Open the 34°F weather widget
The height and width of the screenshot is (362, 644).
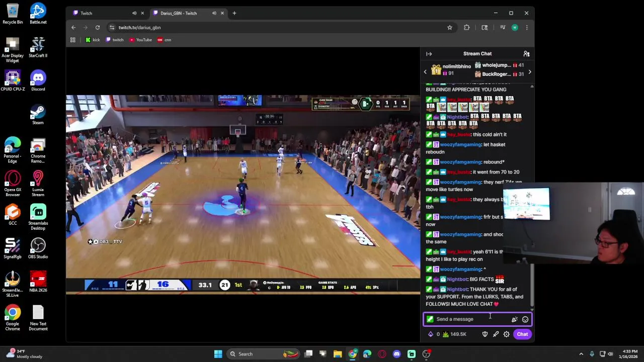click(24, 354)
